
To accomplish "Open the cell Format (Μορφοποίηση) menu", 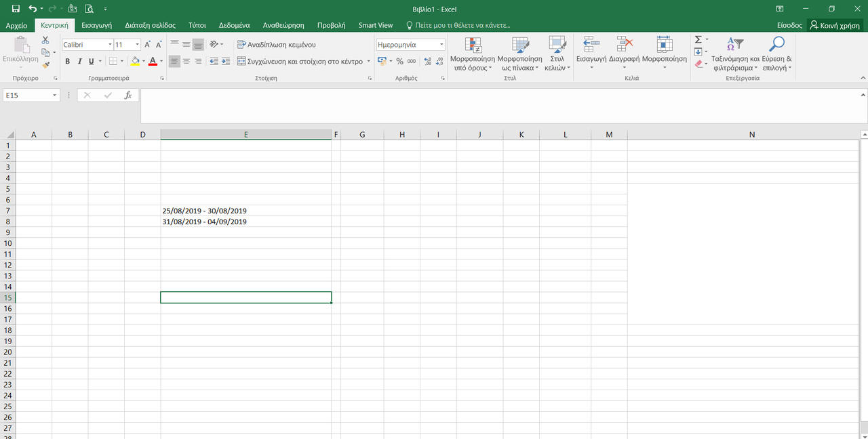I will (x=664, y=54).
